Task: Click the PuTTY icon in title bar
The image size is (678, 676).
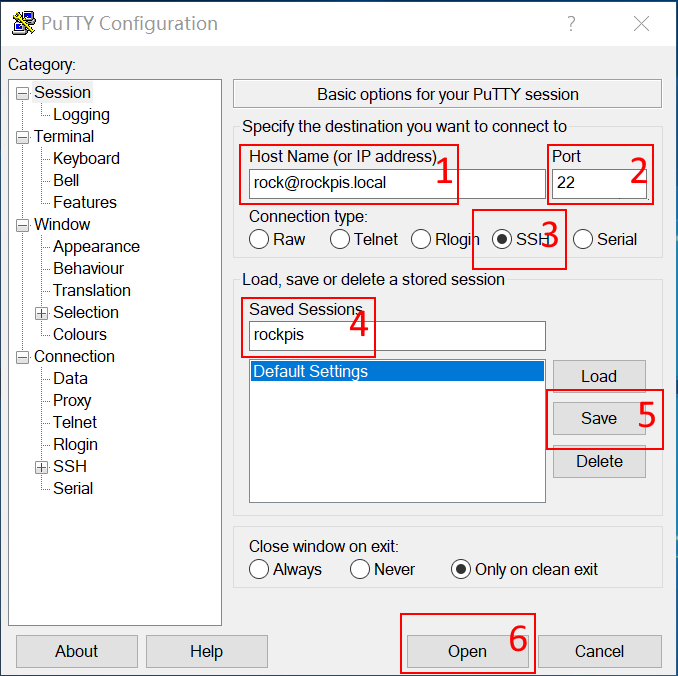Action: point(22,24)
